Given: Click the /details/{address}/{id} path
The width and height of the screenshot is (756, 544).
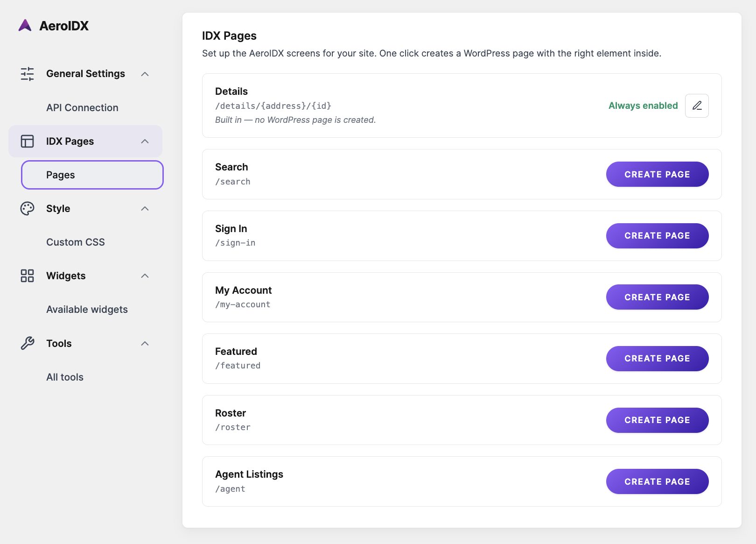Looking at the screenshot, I should [273, 106].
